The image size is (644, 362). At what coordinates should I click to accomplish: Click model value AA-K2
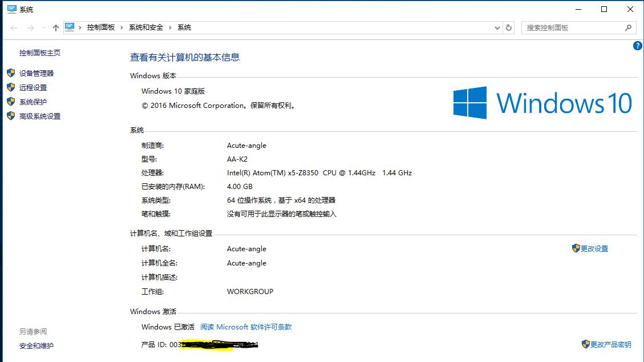pos(237,159)
